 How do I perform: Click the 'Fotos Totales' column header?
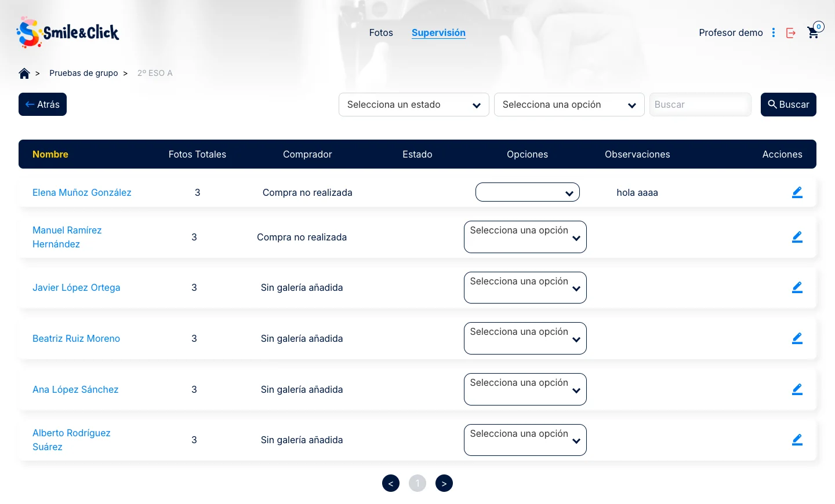coord(197,154)
